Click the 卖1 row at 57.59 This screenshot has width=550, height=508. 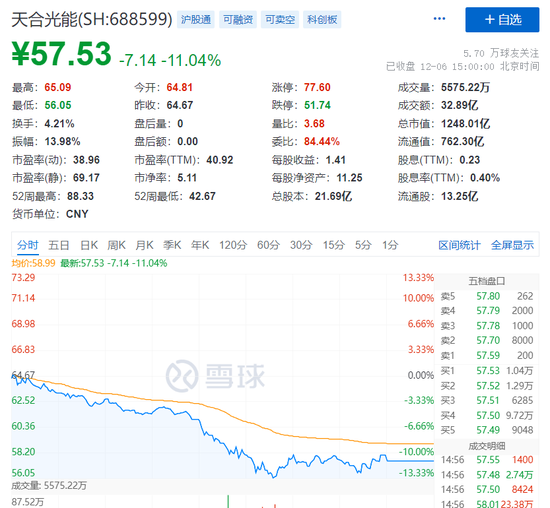[x=487, y=355]
